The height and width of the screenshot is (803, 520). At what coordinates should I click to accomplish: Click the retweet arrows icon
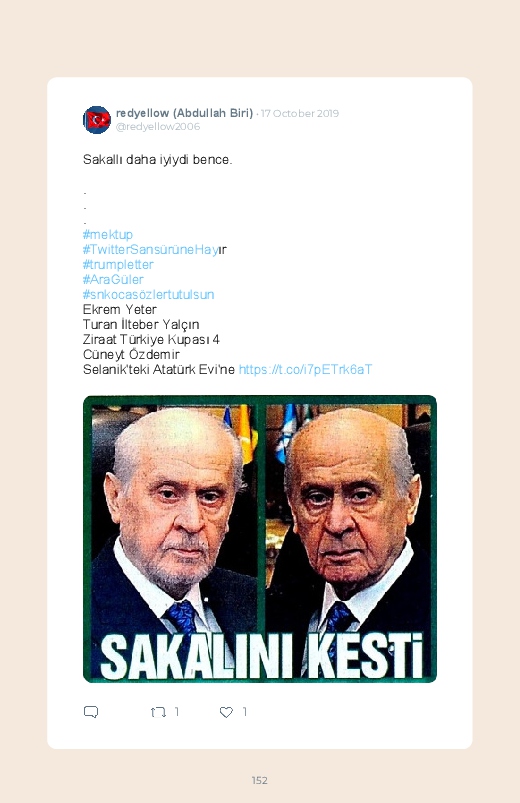pyautogui.click(x=158, y=712)
